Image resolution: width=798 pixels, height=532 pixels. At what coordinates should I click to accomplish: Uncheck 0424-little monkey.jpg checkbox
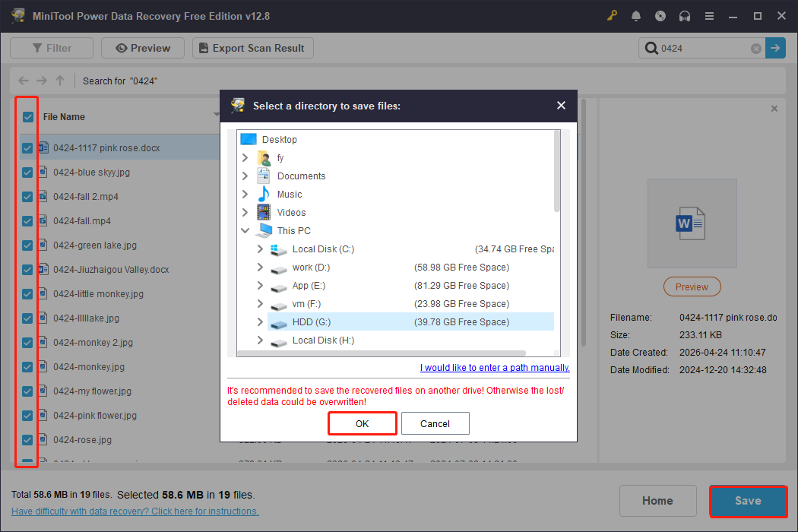[x=27, y=294]
